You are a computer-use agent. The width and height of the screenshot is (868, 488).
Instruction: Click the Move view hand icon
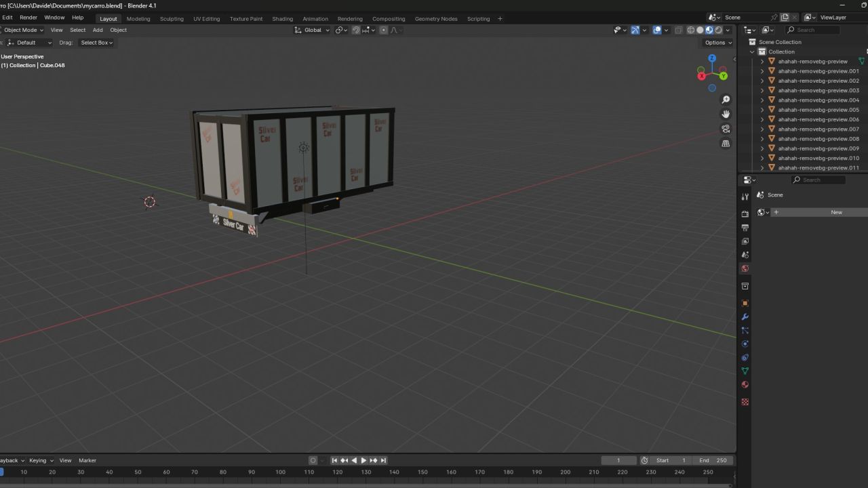pos(726,115)
